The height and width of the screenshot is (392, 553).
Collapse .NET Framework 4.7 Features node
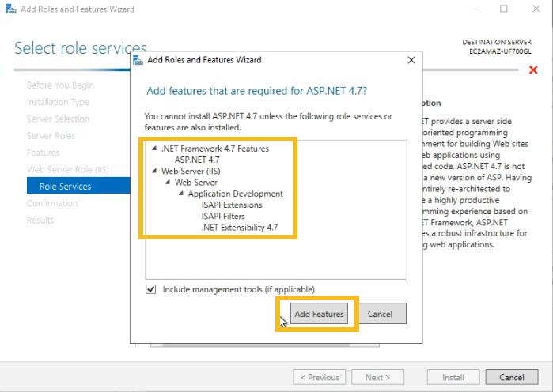coord(154,149)
